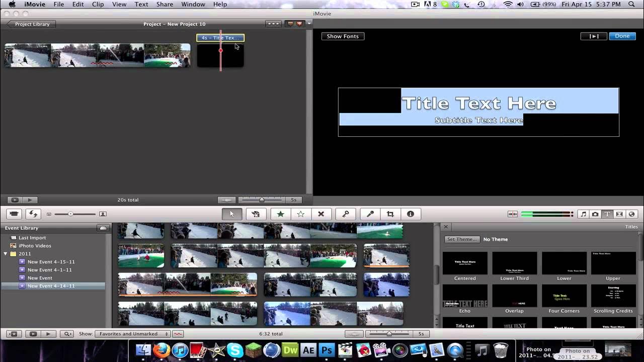The image size is (644, 362).
Task: Click the edit tool button
Action: (256, 214)
